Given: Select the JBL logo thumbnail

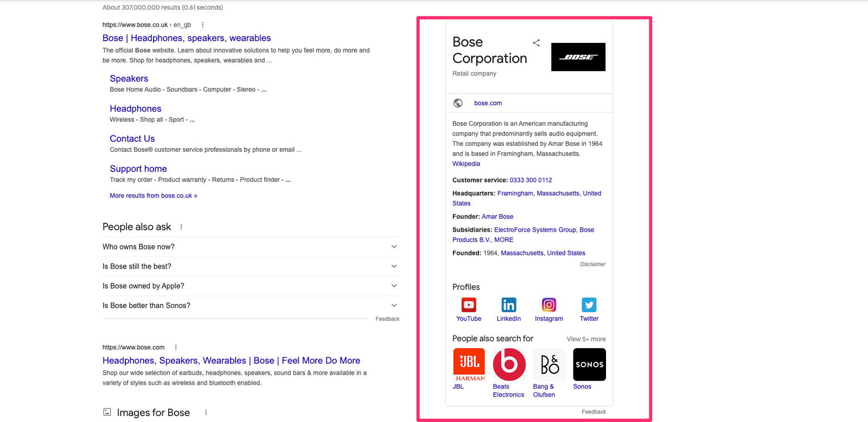Looking at the screenshot, I should click(469, 365).
